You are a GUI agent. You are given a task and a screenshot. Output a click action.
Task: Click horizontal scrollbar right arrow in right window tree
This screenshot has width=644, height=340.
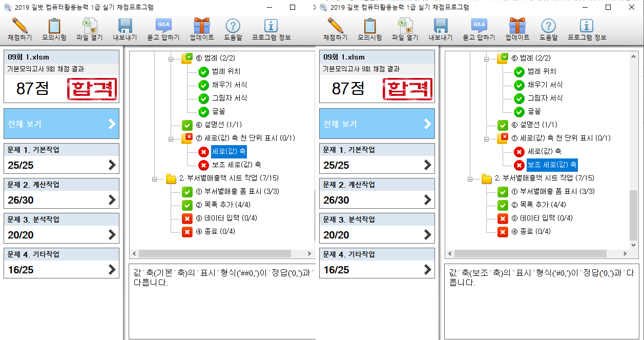pos(625,254)
